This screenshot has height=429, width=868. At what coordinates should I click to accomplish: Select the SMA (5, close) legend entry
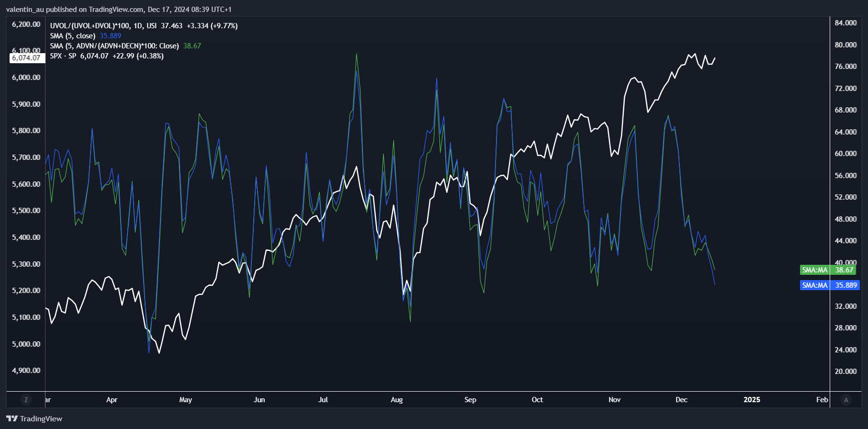[72, 36]
